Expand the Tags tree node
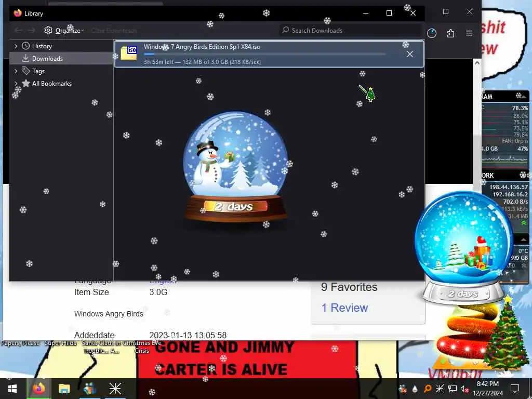This screenshot has width=532, height=399. 16,71
